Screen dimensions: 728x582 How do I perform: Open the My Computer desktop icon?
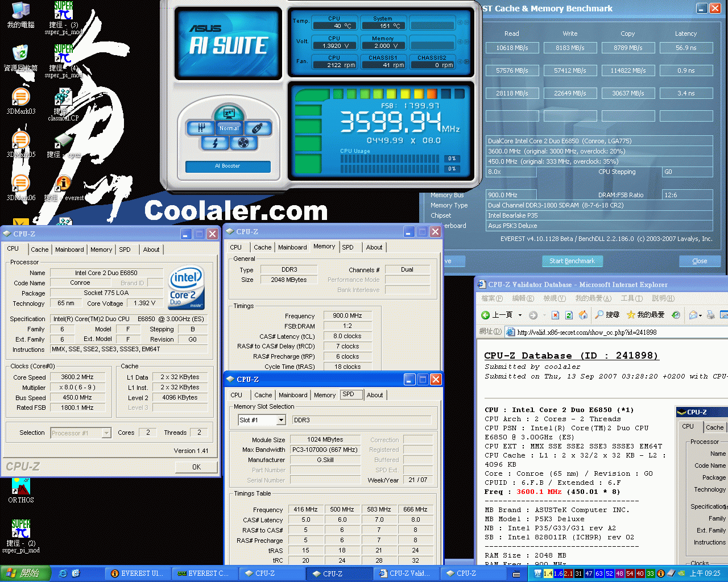tap(21, 15)
